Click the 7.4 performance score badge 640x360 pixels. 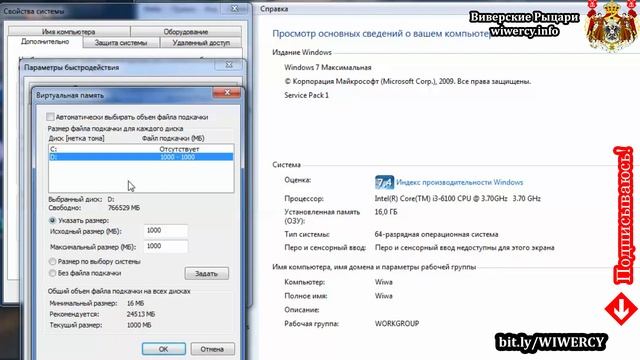pyautogui.click(x=384, y=182)
